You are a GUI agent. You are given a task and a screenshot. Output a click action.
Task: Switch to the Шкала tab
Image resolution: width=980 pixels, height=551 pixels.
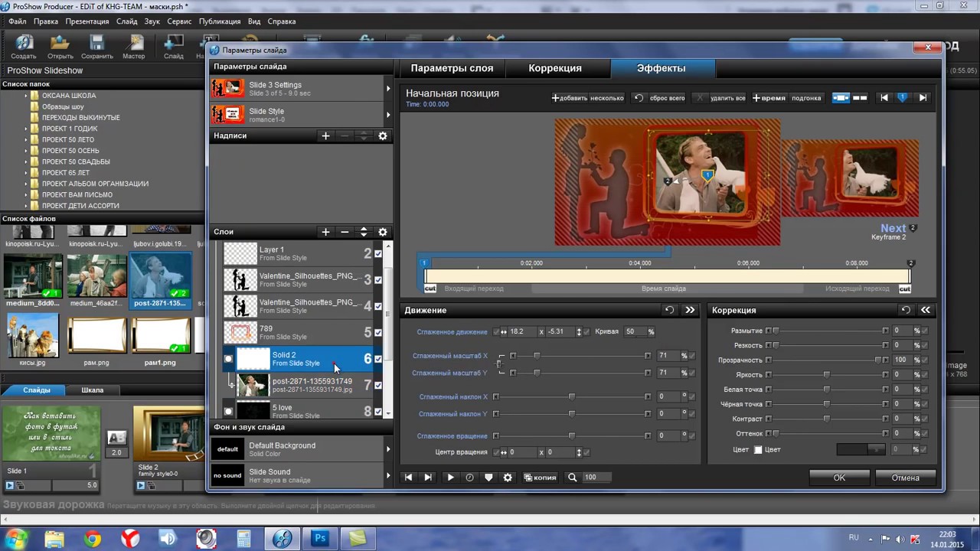coord(93,390)
